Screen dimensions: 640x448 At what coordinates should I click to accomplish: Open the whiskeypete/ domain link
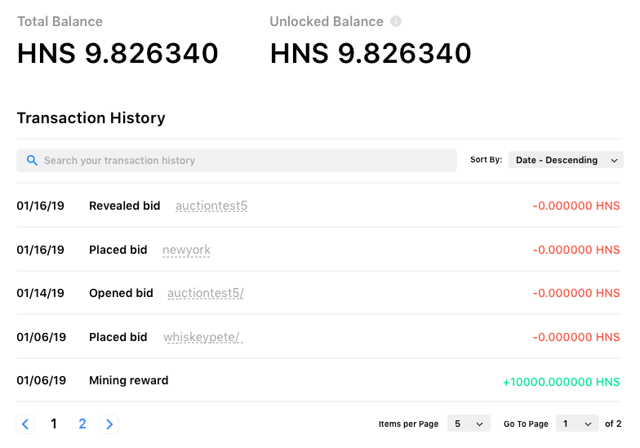pos(203,337)
